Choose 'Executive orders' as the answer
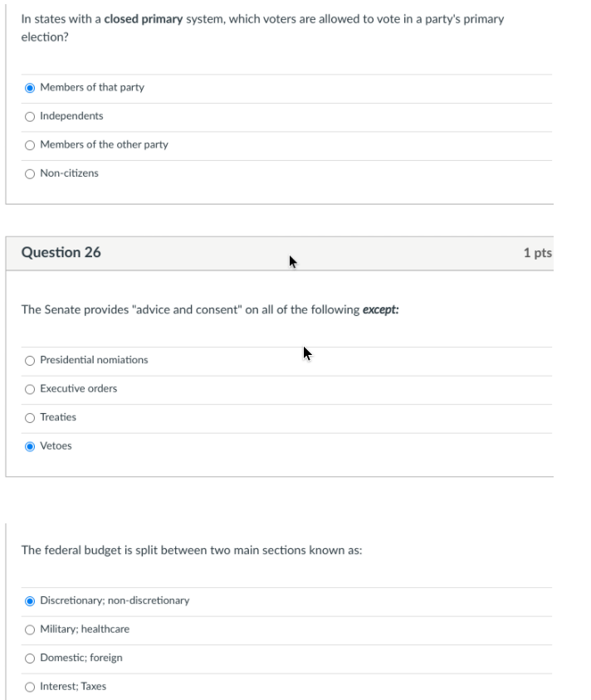Image resolution: width=591 pixels, height=700 pixels. tap(31, 389)
